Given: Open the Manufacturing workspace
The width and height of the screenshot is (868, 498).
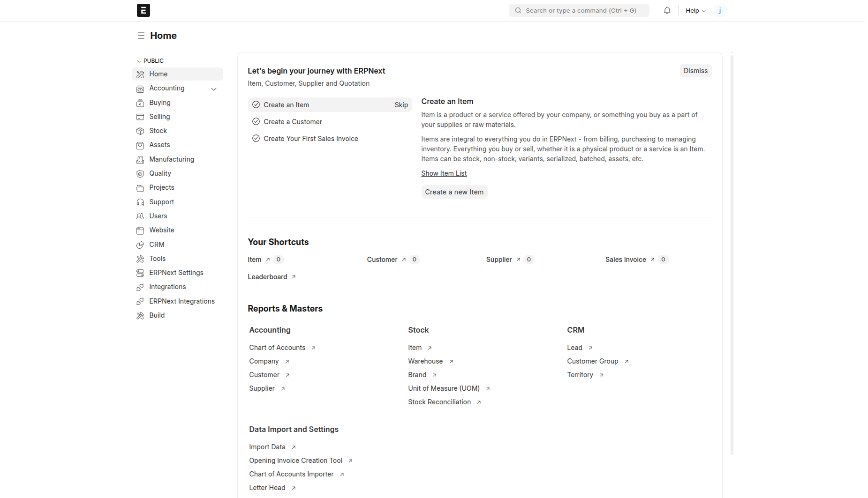Looking at the screenshot, I should (x=177, y=159).
